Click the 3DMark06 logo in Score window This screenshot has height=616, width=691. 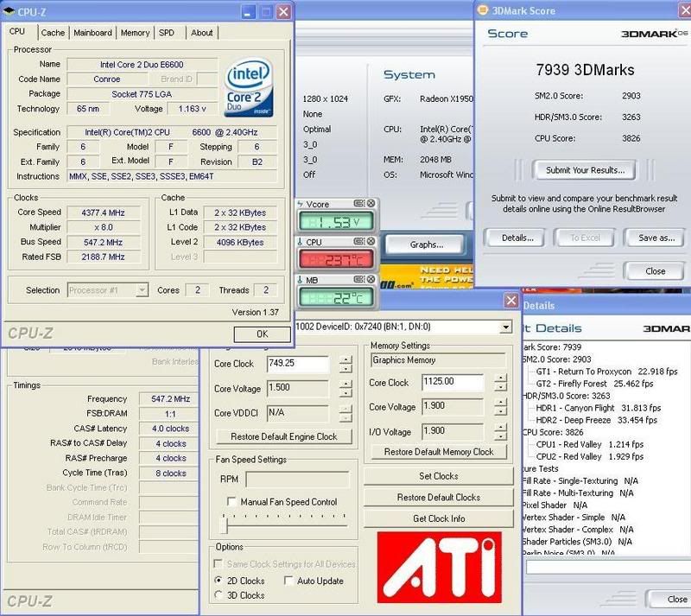tap(655, 34)
